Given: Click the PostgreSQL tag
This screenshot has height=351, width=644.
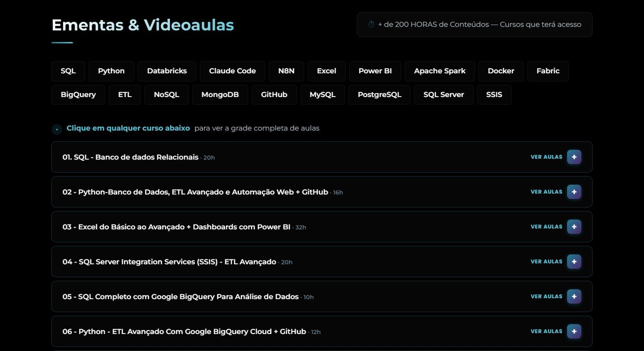Looking at the screenshot, I should (x=380, y=95).
